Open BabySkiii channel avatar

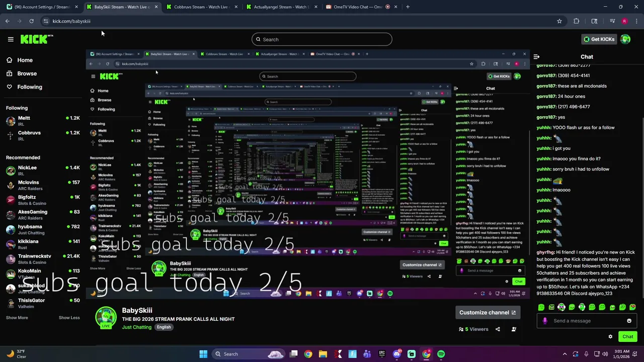click(106, 317)
